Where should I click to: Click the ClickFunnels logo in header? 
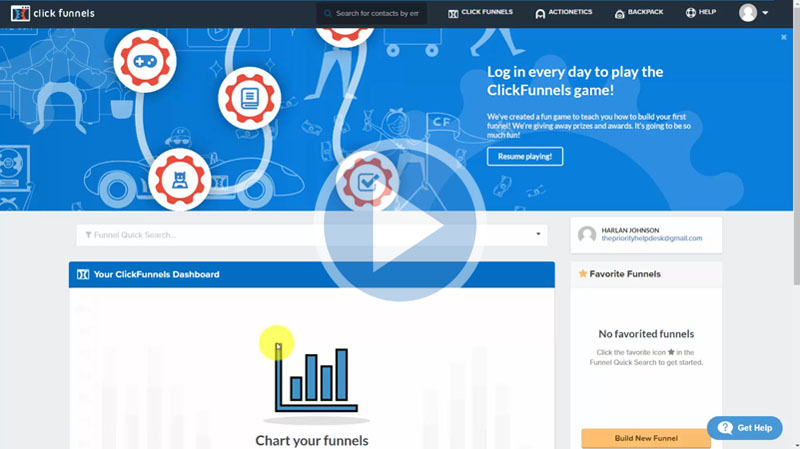(x=48, y=13)
